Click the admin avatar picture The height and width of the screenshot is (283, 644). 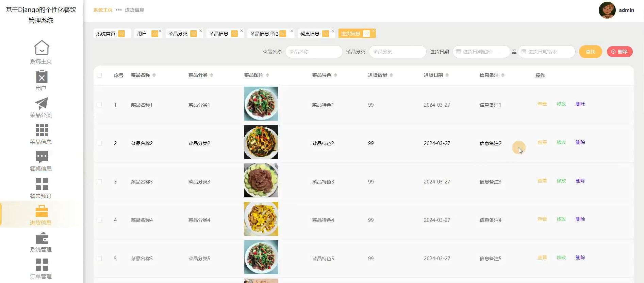[x=607, y=10]
